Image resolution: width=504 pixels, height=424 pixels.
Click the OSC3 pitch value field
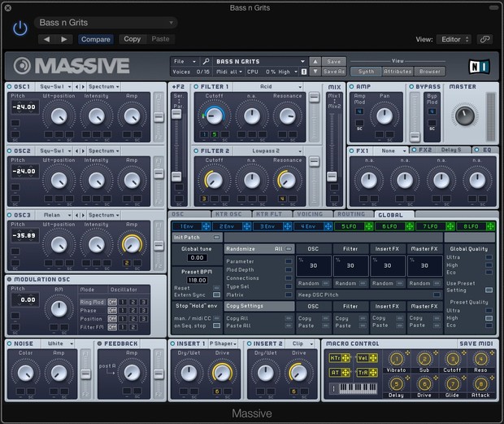click(24, 235)
